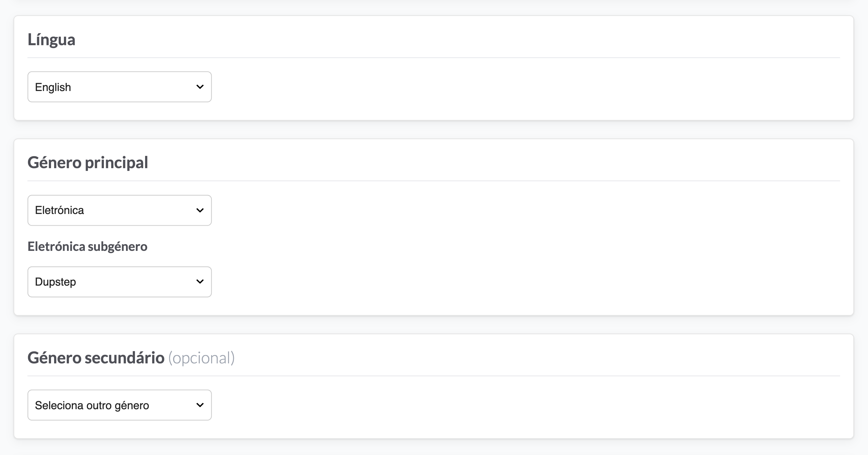Click the word Eletrónica in the genre selector
Viewport: 868px width, 455px height.
pyautogui.click(x=59, y=210)
